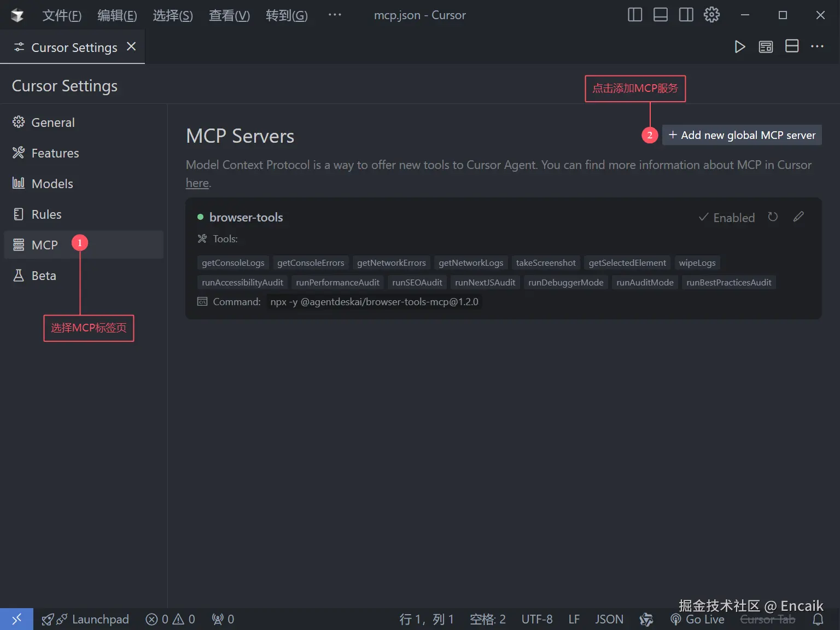Toggle Go Live server
840x630 pixels.
pyautogui.click(x=698, y=619)
